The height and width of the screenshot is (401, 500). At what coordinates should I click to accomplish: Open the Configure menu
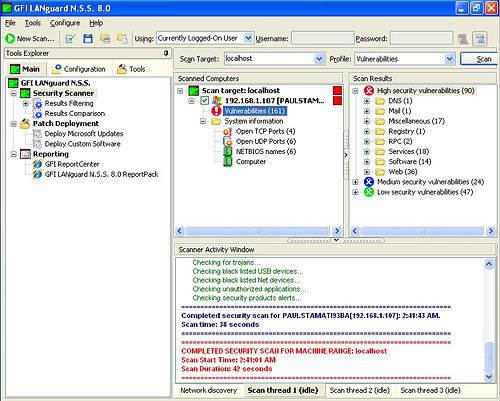(x=65, y=23)
